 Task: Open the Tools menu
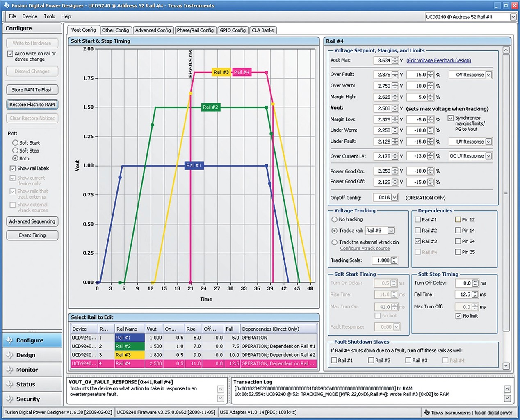pyautogui.click(x=49, y=16)
